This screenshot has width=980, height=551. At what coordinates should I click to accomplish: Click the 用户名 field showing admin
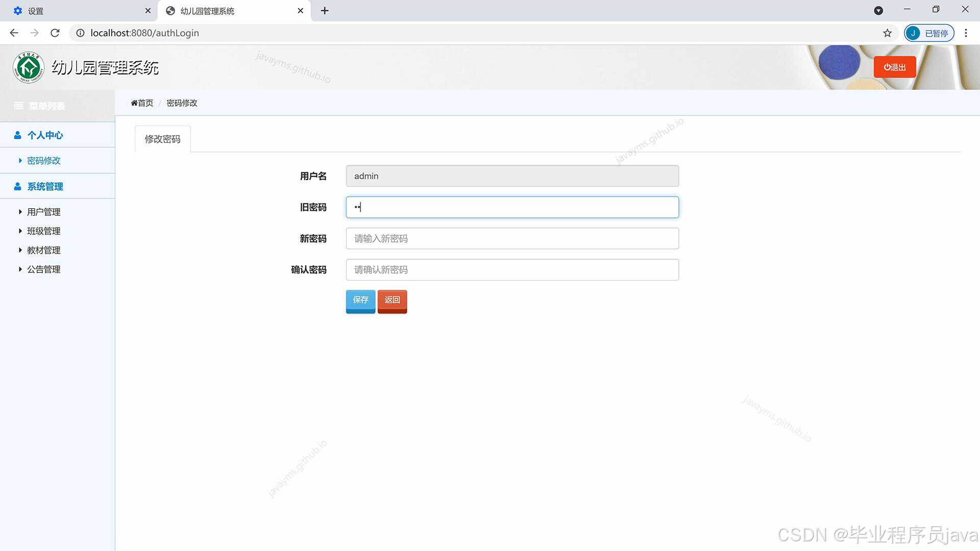tap(512, 176)
